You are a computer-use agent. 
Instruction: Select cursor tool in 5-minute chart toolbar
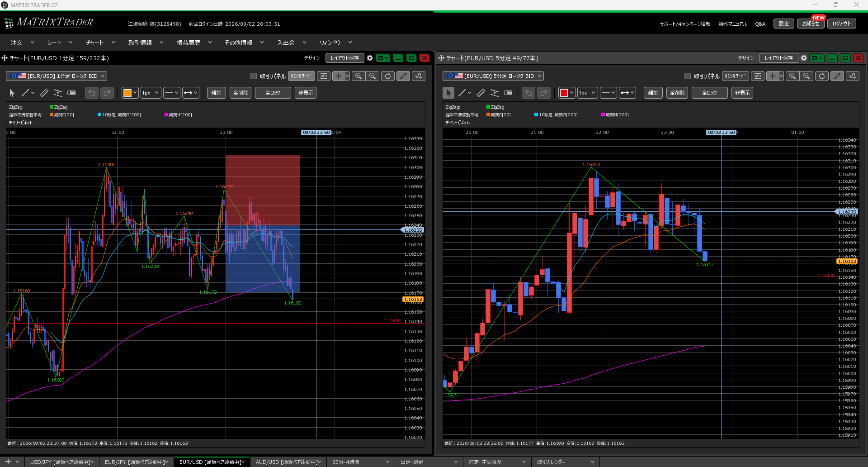(x=448, y=93)
